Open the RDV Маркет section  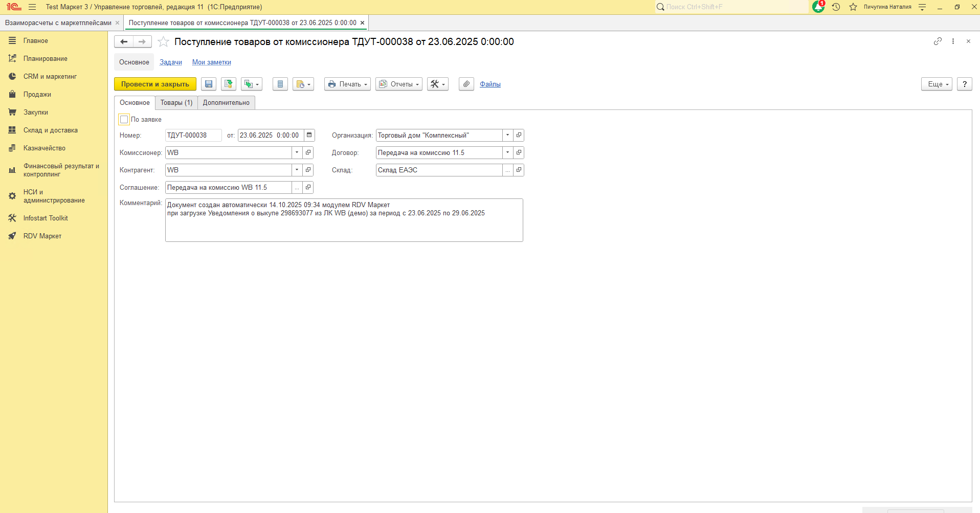point(42,236)
